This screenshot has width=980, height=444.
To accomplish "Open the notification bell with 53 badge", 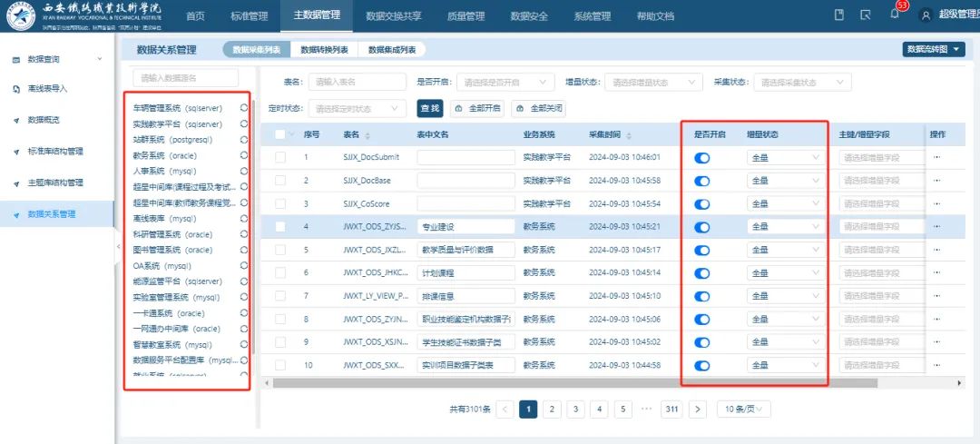I will (x=894, y=15).
